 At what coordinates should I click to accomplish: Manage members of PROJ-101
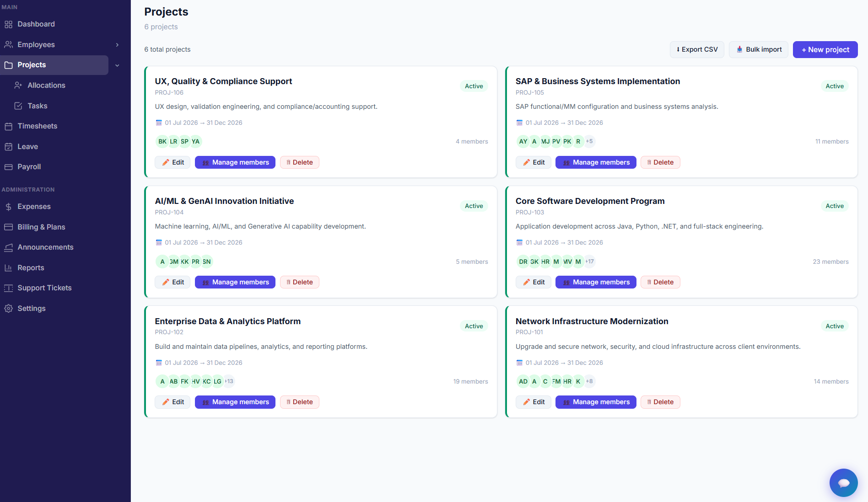tap(596, 402)
